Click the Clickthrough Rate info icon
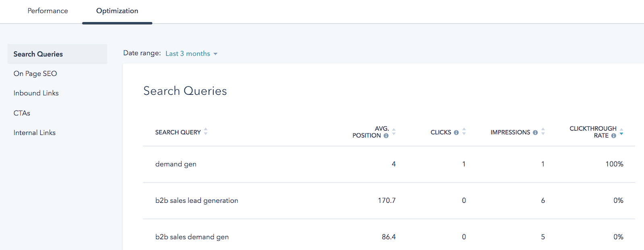Image resolution: width=644 pixels, height=250 pixels. 614,136
